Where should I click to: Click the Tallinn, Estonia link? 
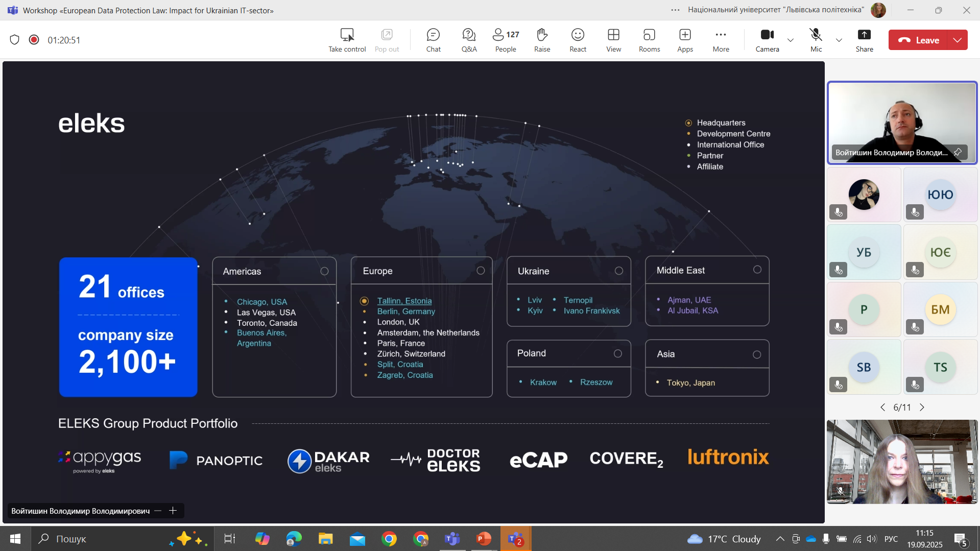pos(404,301)
